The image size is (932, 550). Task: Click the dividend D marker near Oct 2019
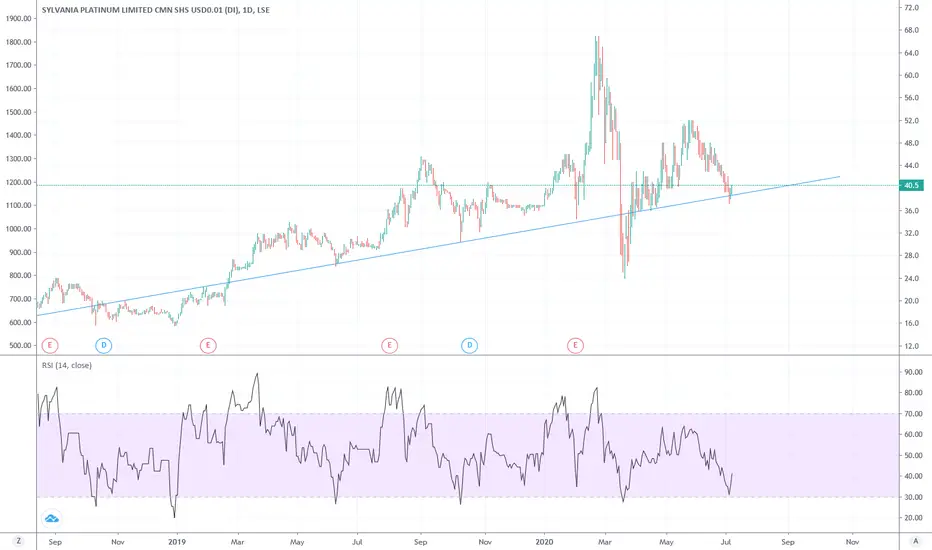click(x=470, y=345)
